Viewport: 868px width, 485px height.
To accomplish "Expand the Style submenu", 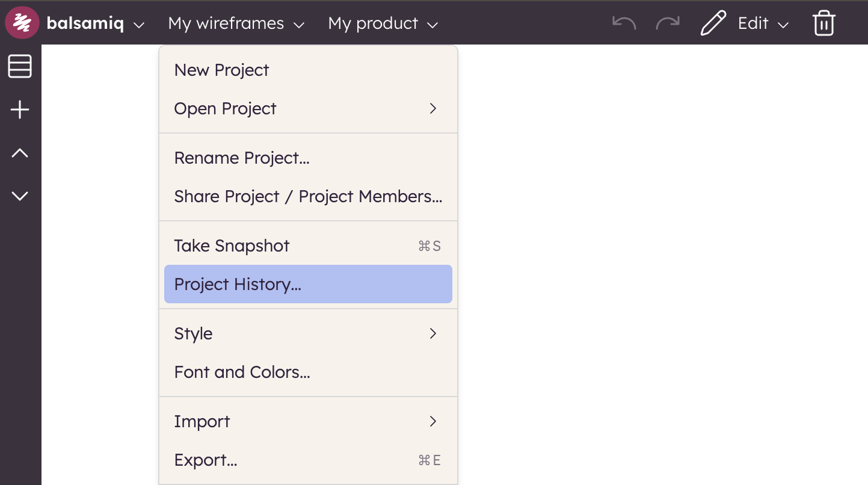I will pos(432,333).
